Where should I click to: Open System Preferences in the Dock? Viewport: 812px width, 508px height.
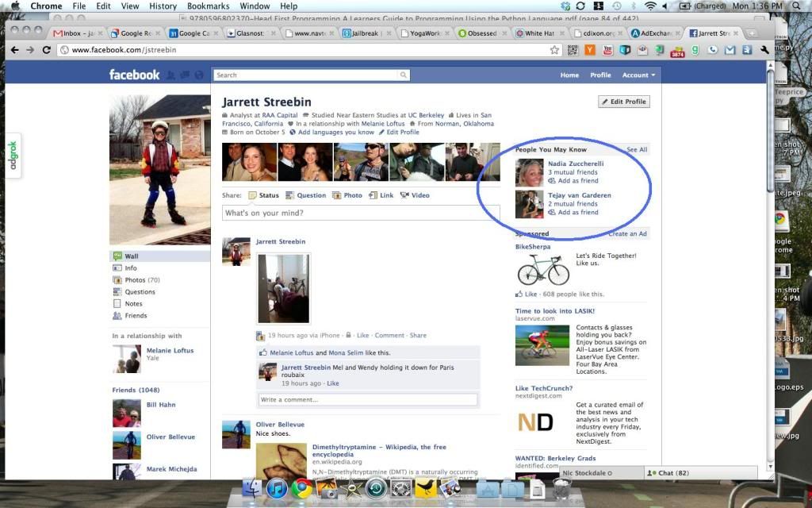click(x=400, y=489)
